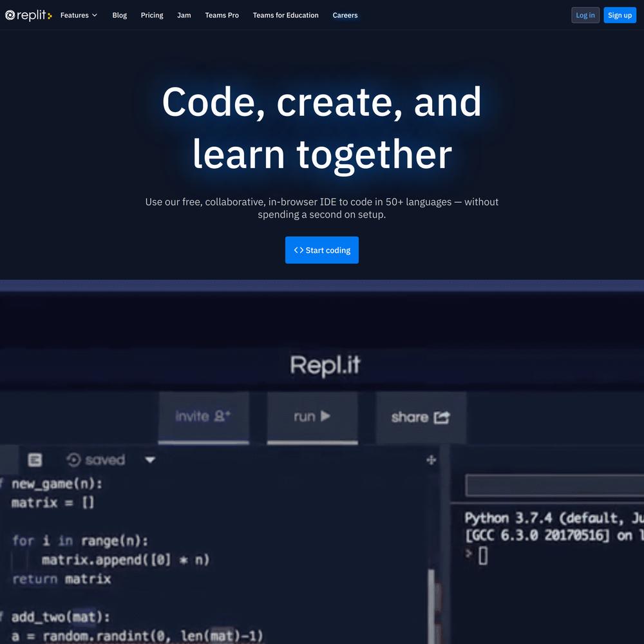Image resolution: width=644 pixels, height=644 pixels.
Task: Click the share button in the demo
Action: click(x=421, y=417)
